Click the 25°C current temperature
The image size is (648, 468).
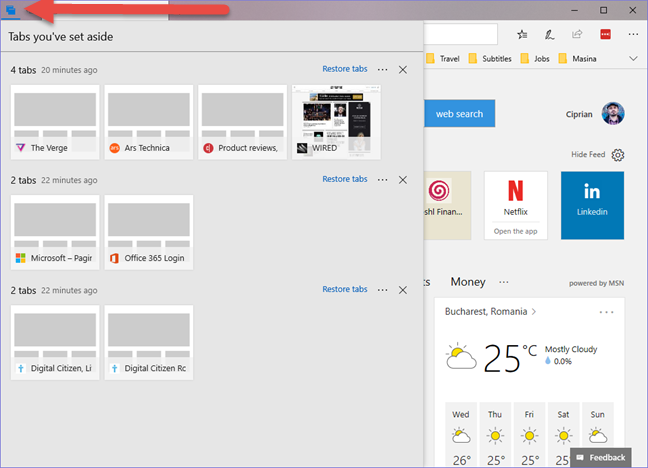point(510,358)
